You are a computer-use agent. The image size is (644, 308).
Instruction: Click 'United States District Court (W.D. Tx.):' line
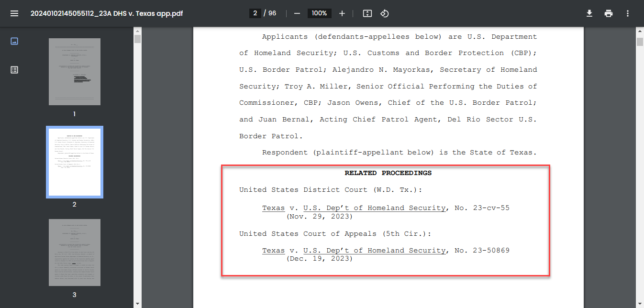point(331,190)
